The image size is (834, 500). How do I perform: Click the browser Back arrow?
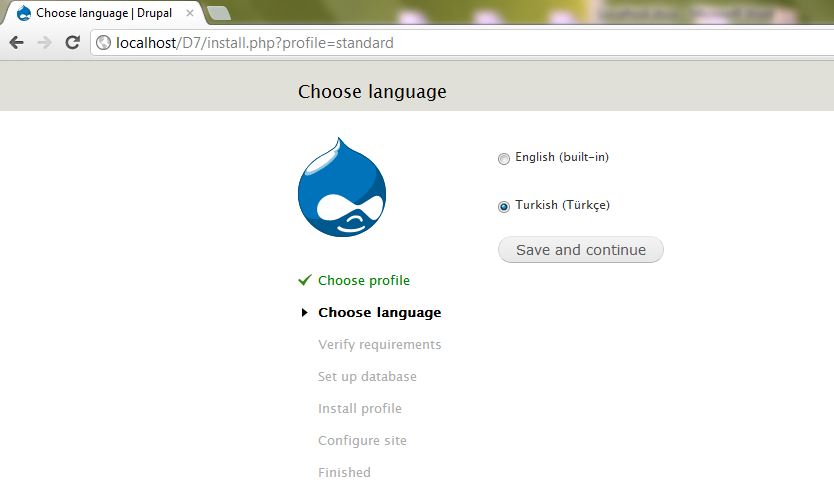[x=16, y=43]
